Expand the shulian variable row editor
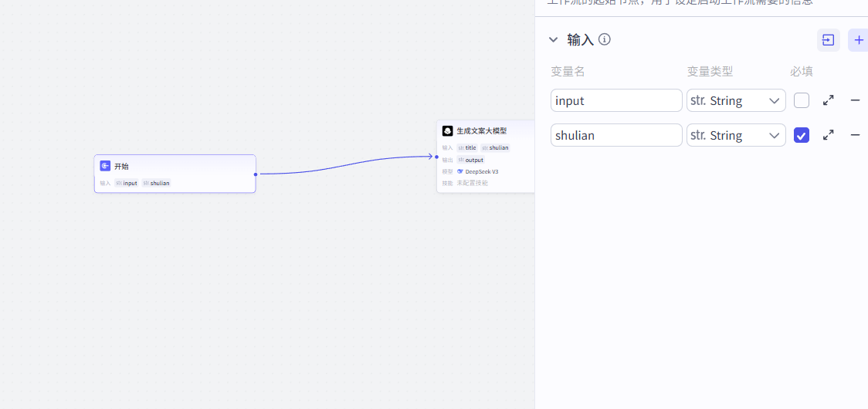 (x=828, y=135)
